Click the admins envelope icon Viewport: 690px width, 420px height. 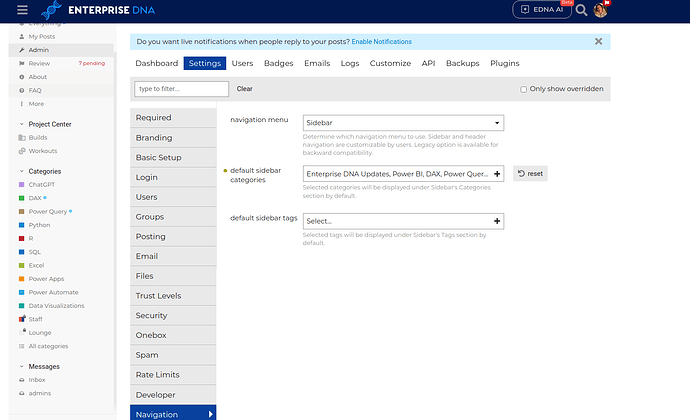(x=22, y=393)
